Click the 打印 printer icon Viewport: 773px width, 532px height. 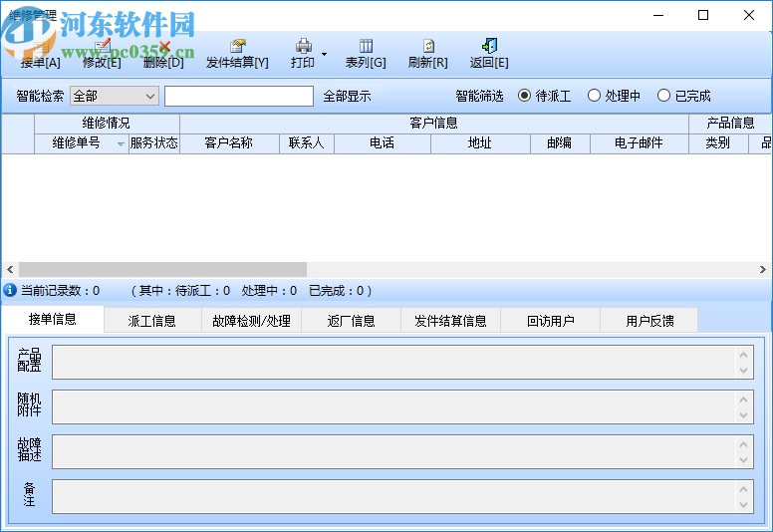(303, 47)
